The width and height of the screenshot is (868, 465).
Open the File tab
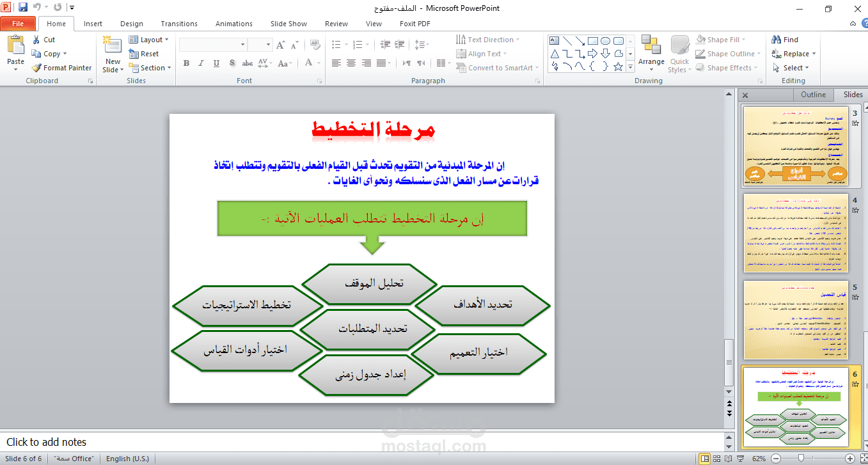tap(18, 24)
